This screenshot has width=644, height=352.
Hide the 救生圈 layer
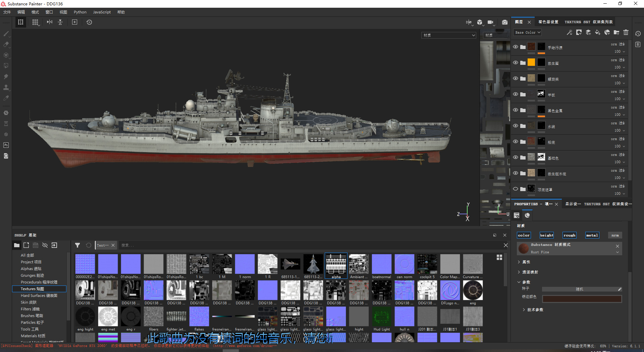pos(516,62)
